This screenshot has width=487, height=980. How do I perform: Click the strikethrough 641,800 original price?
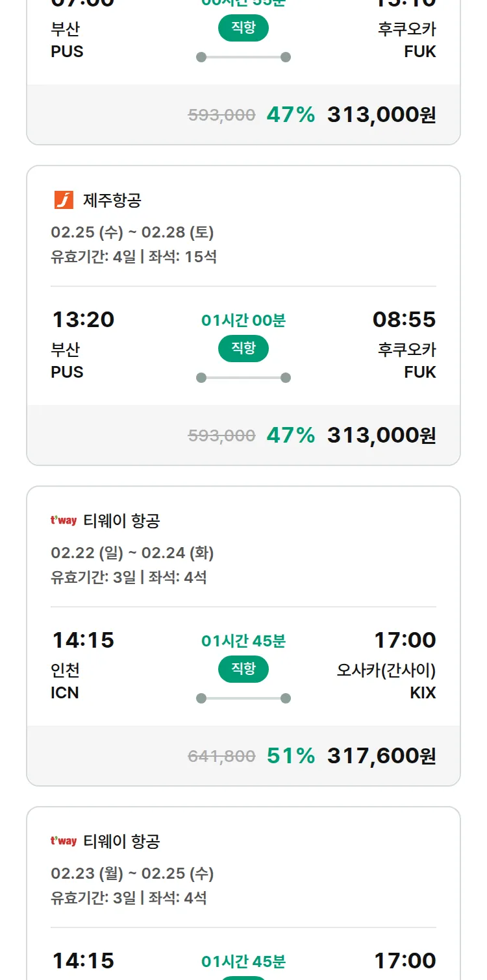pos(221,757)
